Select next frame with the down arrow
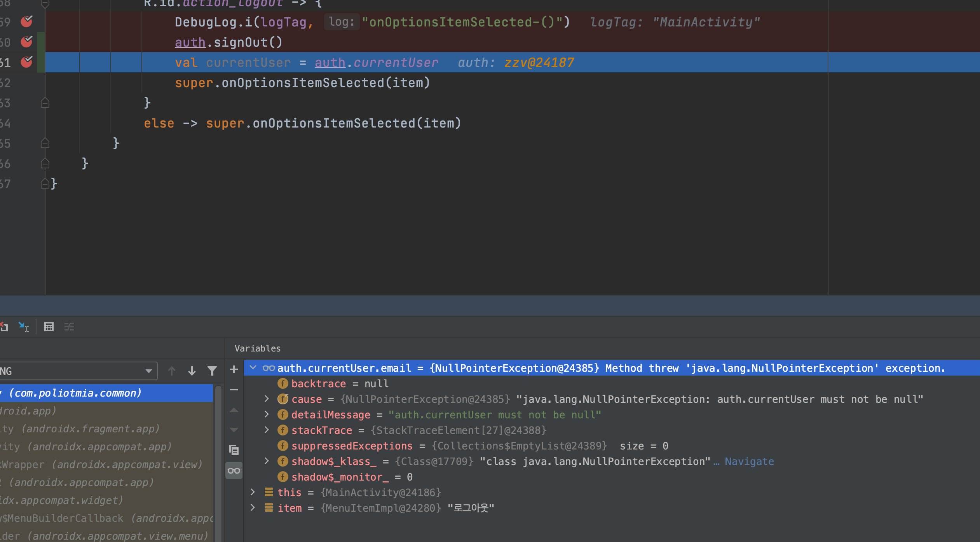 (x=192, y=371)
